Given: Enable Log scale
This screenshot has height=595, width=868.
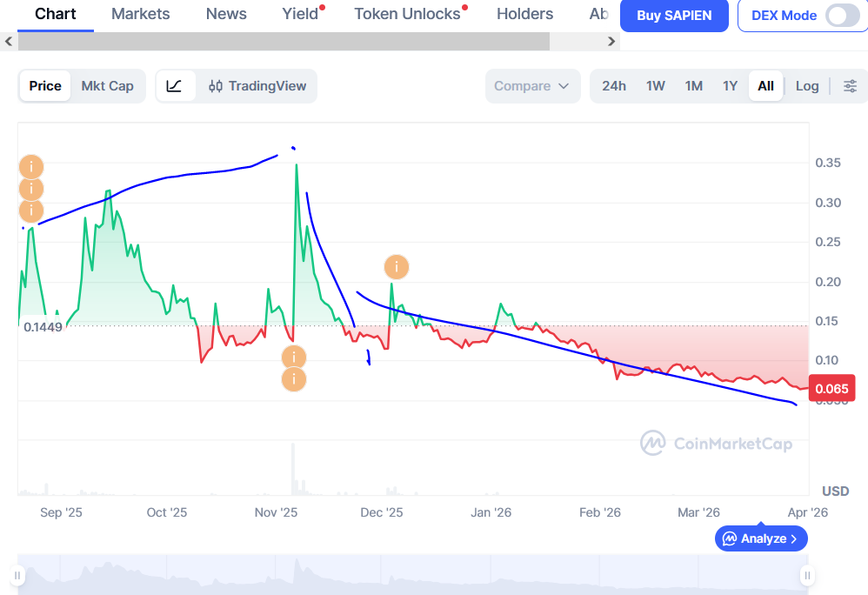Looking at the screenshot, I should (x=806, y=86).
